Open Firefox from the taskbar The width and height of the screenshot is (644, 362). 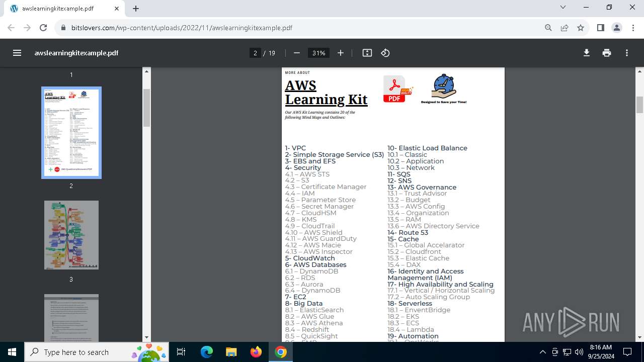tap(256, 352)
